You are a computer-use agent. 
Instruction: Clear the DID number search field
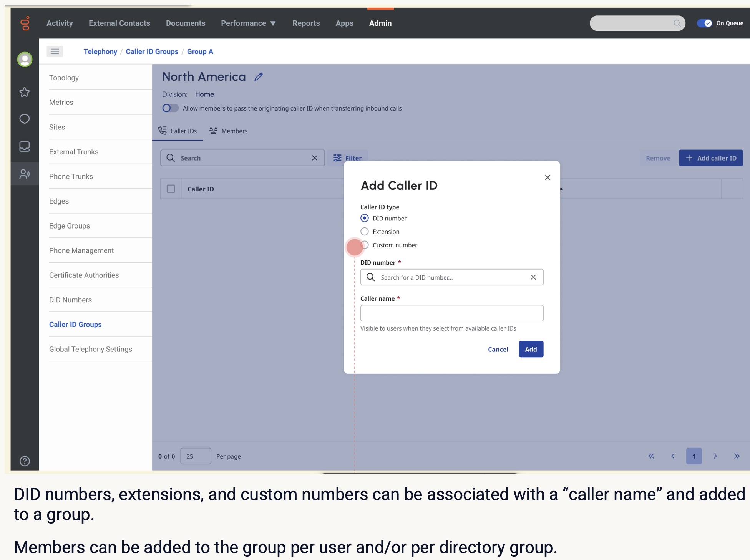tap(533, 277)
